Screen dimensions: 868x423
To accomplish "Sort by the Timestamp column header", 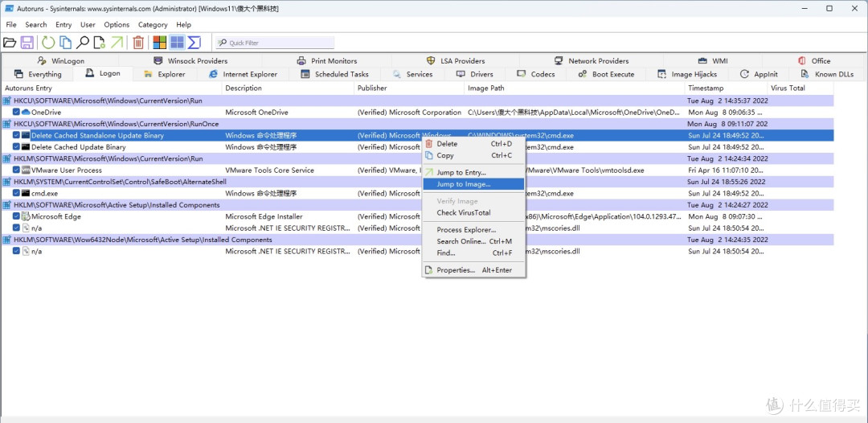I will point(727,88).
